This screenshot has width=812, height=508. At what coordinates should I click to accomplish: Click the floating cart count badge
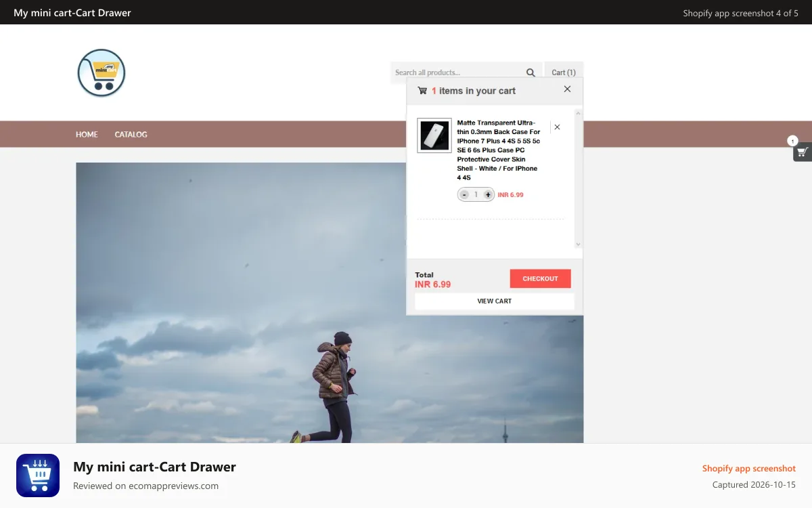click(792, 141)
